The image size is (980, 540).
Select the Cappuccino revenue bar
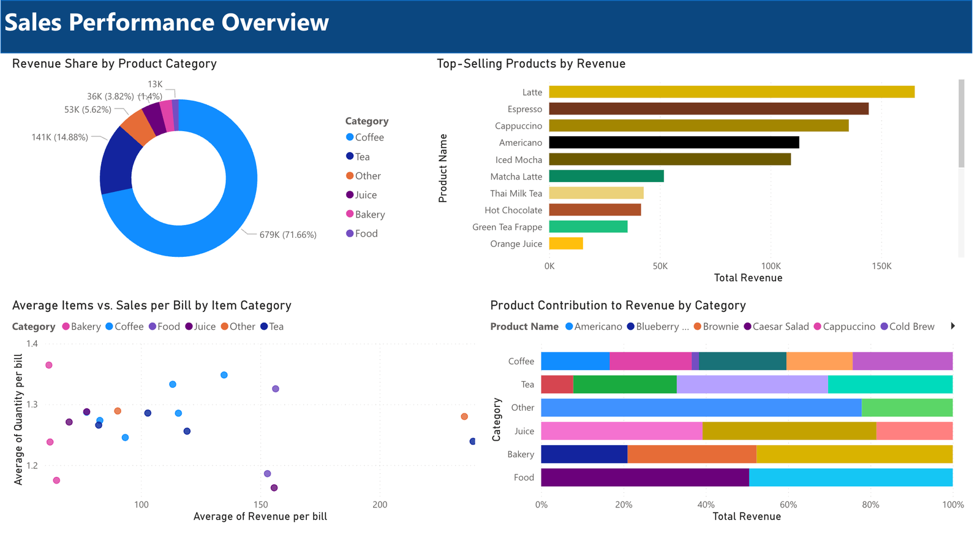[x=699, y=126]
